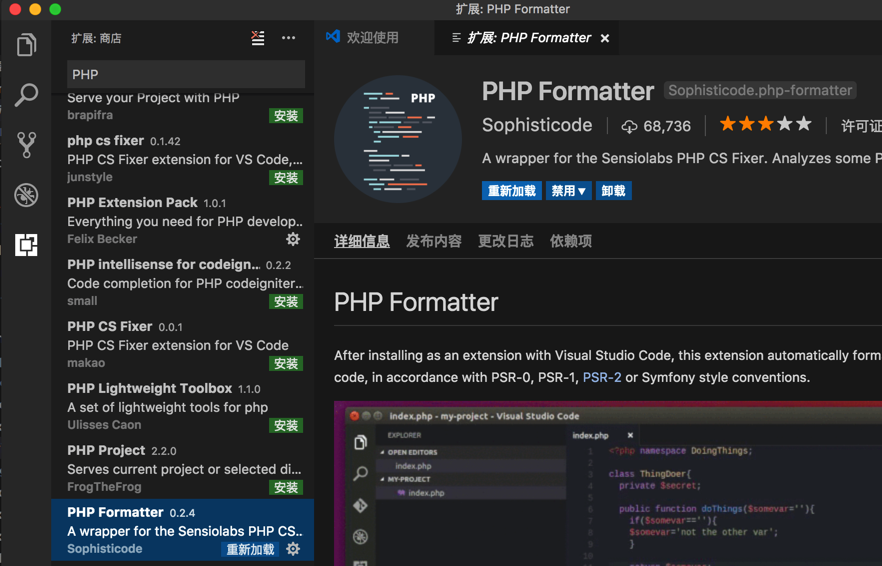
Task: Select PHP Lightweight Toolbox entry
Action: (183, 406)
